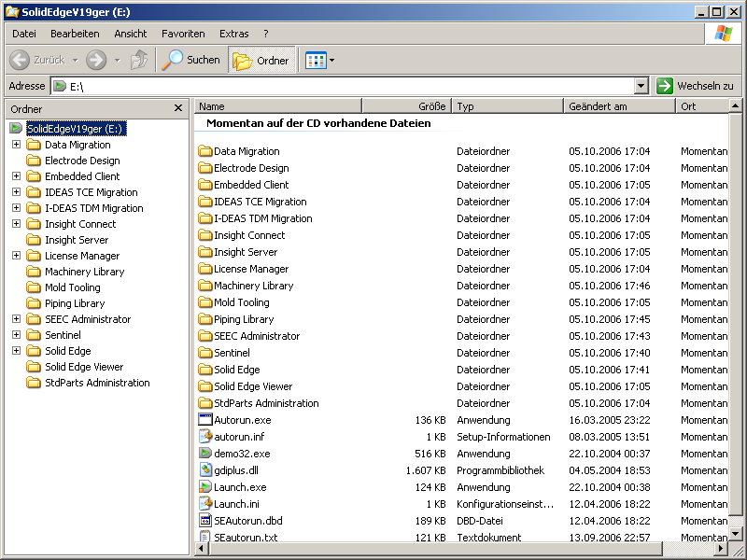Select Mold Tooling in folder tree
This screenshot has width=747, height=560.
(73, 287)
